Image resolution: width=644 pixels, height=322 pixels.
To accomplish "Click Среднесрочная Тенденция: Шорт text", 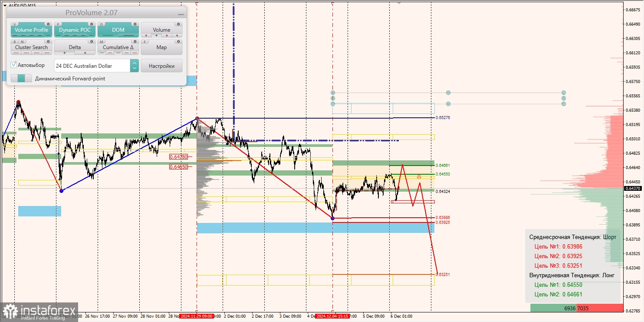I will click(572, 237).
